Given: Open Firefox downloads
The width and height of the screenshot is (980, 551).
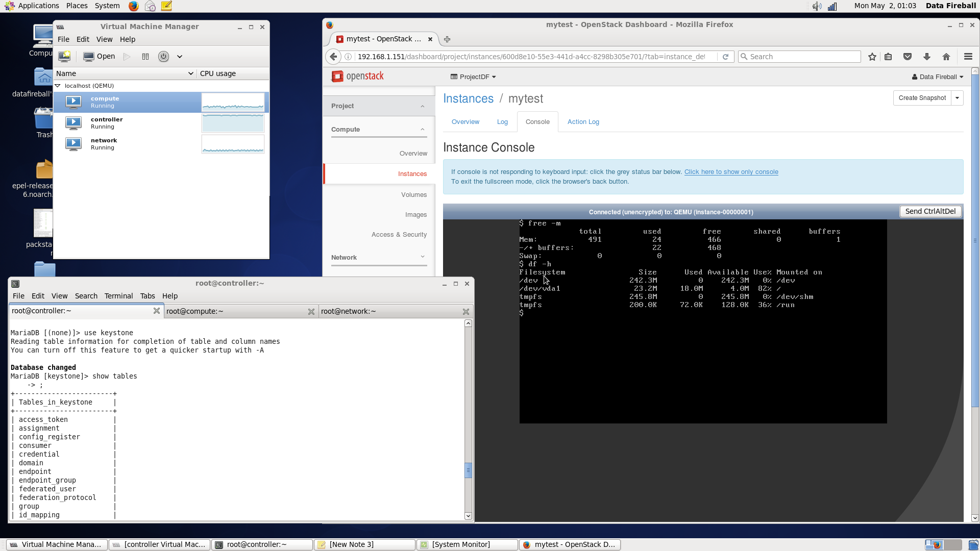Looking at the screenshot, I should (x=927, y=57).
